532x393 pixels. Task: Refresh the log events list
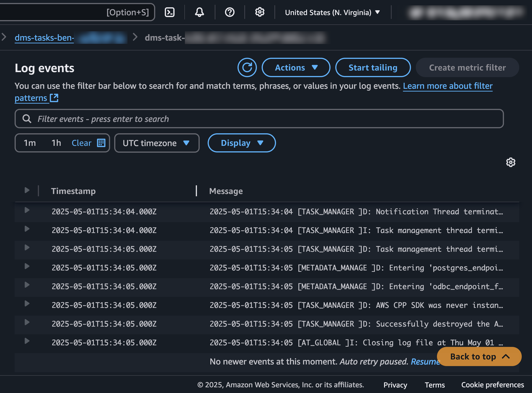(x=247, y=68)
